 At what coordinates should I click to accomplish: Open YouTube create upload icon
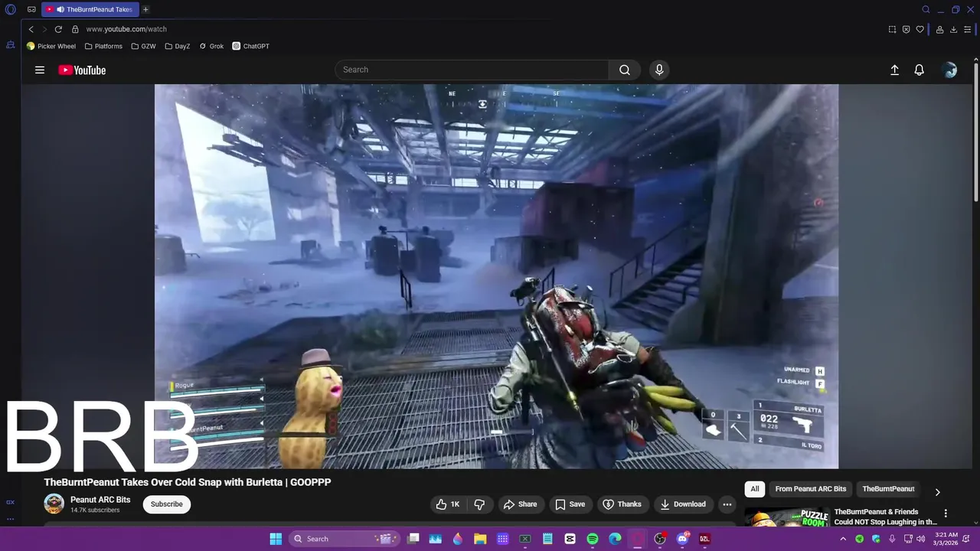tap(894, 70)
